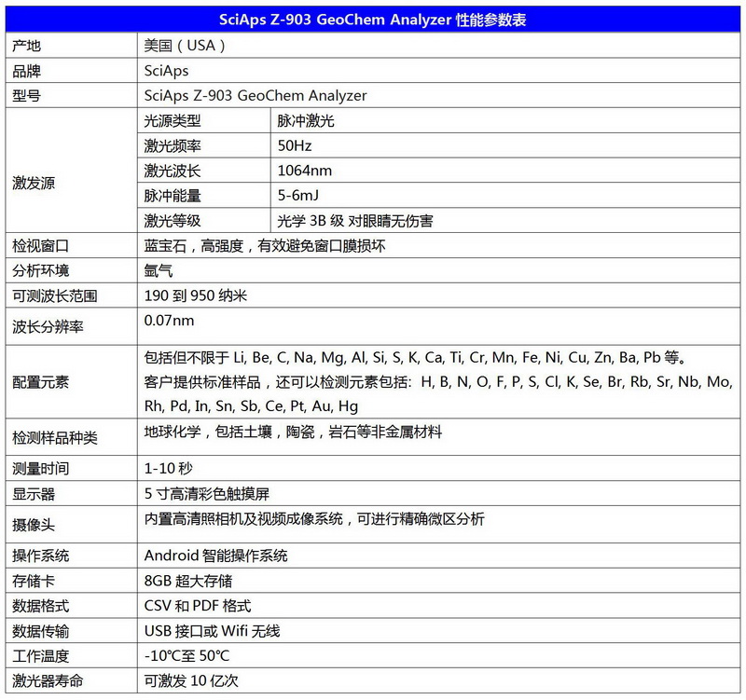Click the '氩气' analysis environment value

(159, 271)
